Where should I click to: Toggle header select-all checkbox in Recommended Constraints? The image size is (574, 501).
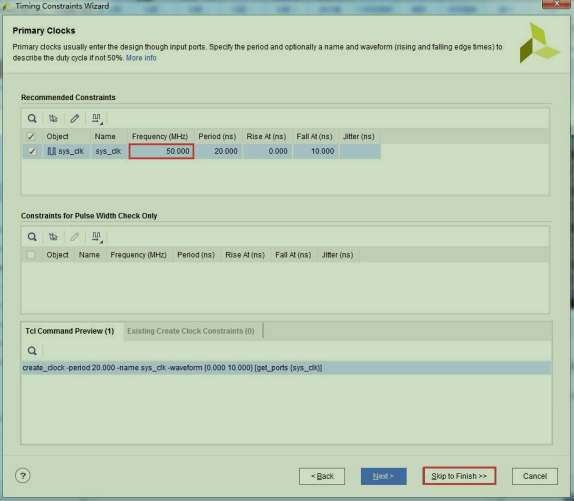point(31,137)
